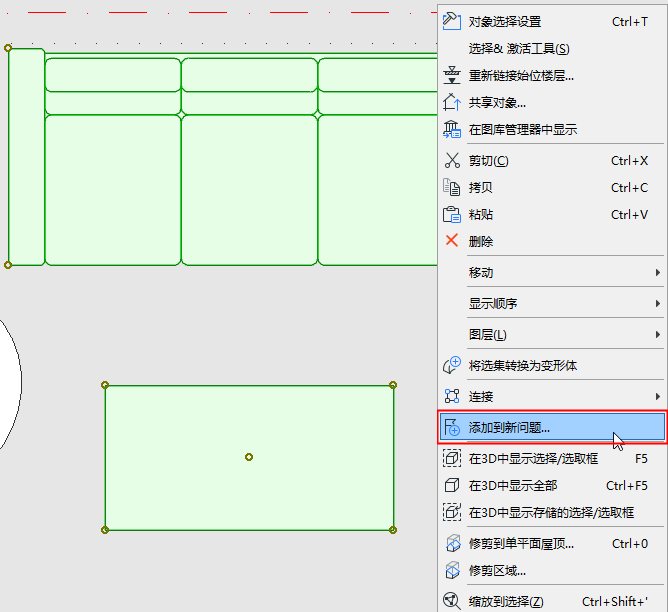This screenshot has height=612, width=668.
Task: Click the 拷贝 documents icon
Action: (452, 187)
